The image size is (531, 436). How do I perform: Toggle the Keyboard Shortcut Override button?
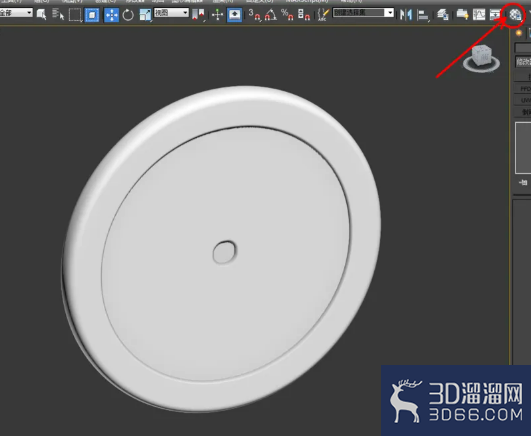click(234, 15)
